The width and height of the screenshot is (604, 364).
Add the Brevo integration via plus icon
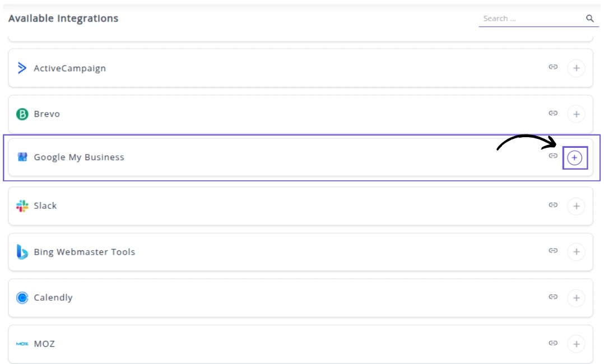point(576,114)
